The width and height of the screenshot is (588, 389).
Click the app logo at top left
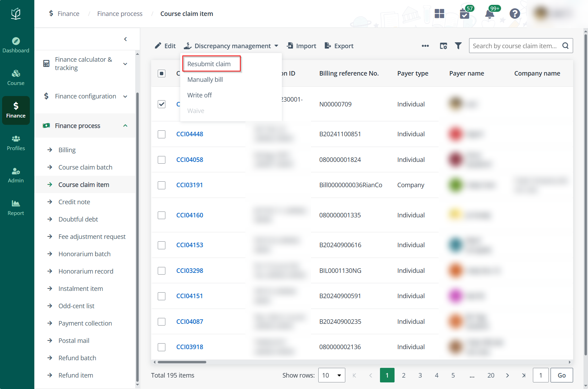coord(16,14)
